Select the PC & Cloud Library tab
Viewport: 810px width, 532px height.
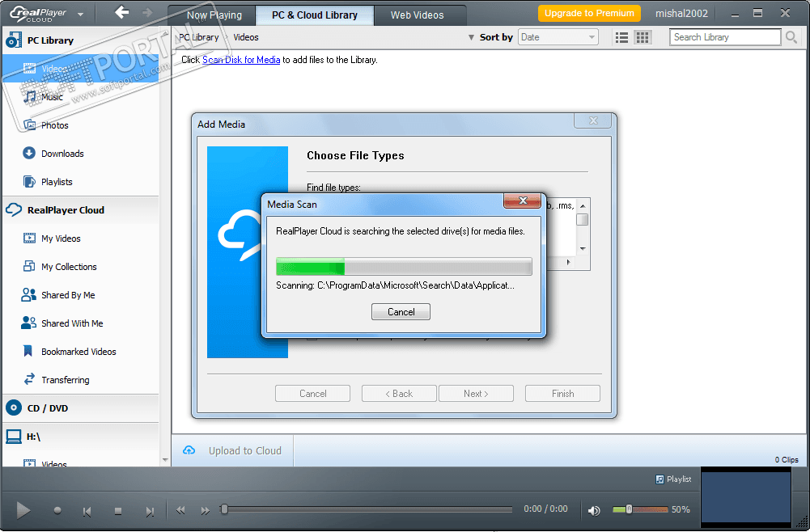pyautogui.click(x=315, y=15)
